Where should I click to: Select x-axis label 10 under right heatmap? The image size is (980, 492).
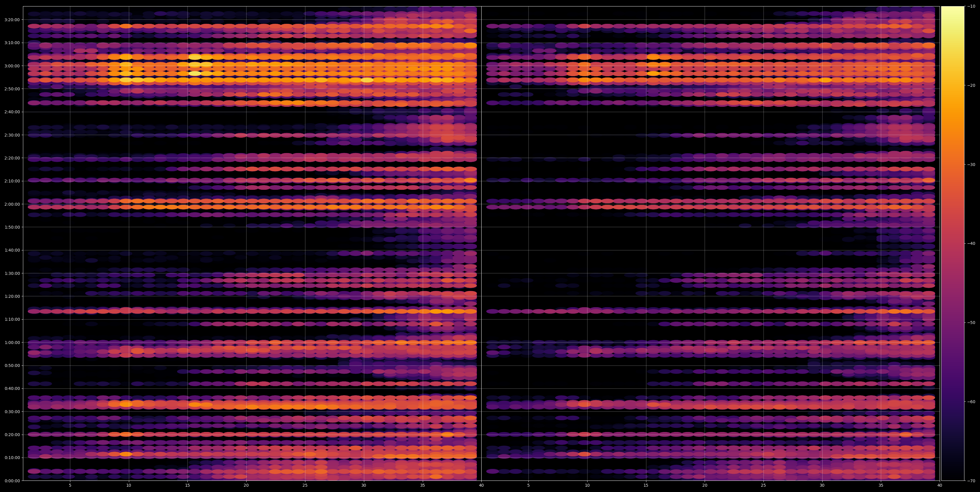point(588,486)
